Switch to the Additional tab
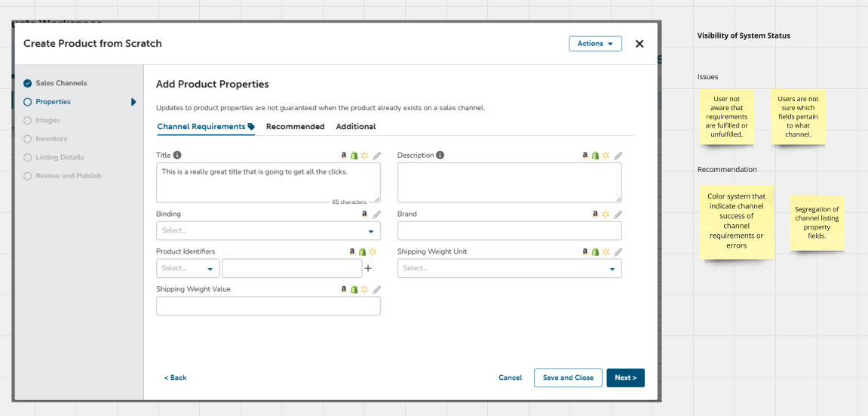The width and height of the screenshot is (868, 416). (356, 127)
